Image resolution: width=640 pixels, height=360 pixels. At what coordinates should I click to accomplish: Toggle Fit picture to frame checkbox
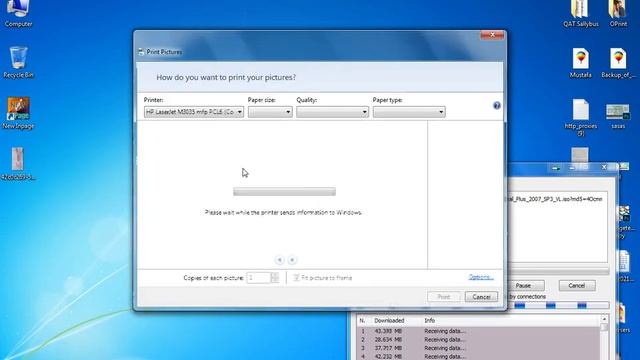point(296,278)
